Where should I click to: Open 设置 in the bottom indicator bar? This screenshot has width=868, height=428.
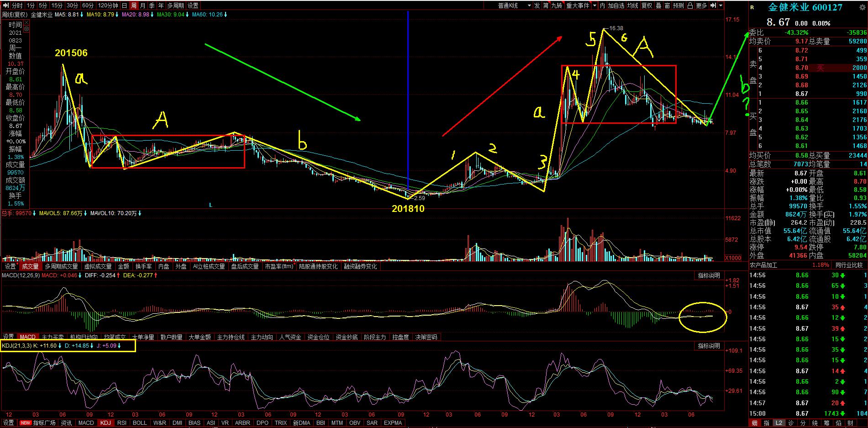(8, 423)
